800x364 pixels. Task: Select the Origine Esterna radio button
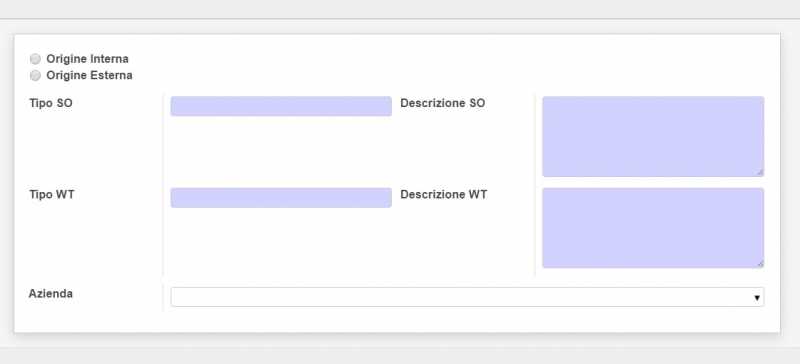coord(35,76)
